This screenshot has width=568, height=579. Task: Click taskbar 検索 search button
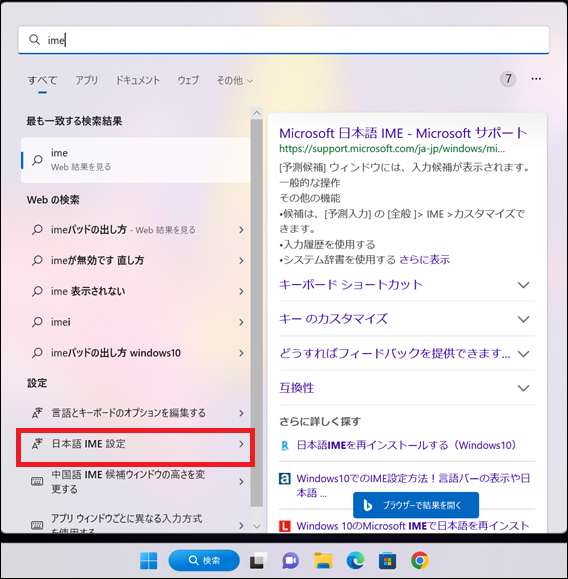coord(204,561)
